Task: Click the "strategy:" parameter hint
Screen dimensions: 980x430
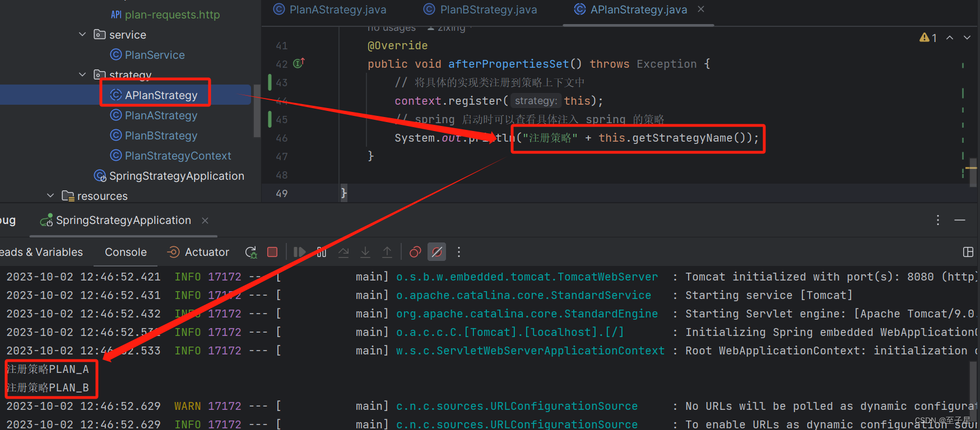Action: (x=536, y=101)
